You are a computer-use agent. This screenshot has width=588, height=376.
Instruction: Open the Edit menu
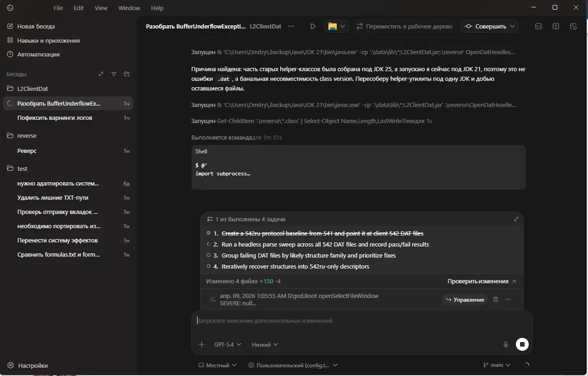pyautogui.click(x=79, y=8)
